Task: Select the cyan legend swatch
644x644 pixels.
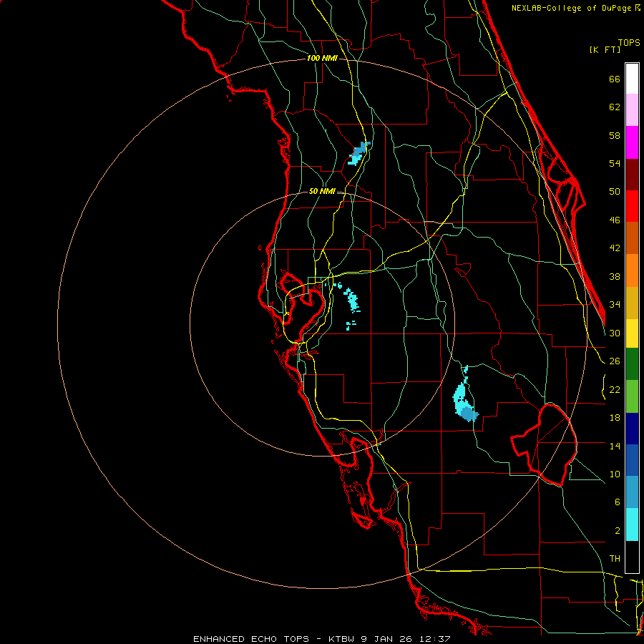Action: tap(632, 525)
